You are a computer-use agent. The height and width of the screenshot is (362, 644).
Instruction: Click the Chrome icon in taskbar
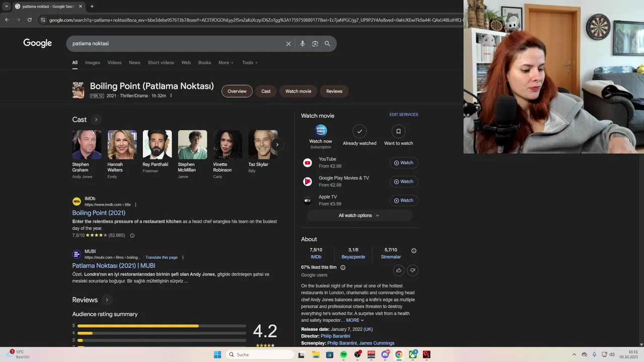coord(399,354)
